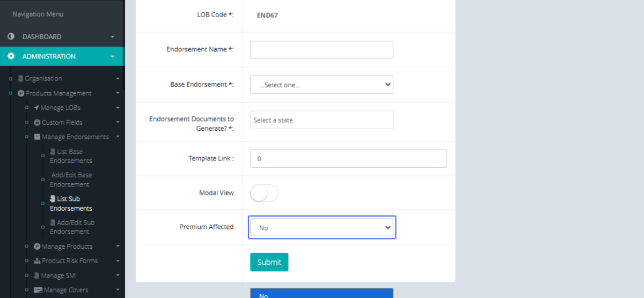This screenshot has height=298, width=644.
Task: Collapse the Administration menu section
Action: click(112, 56)
